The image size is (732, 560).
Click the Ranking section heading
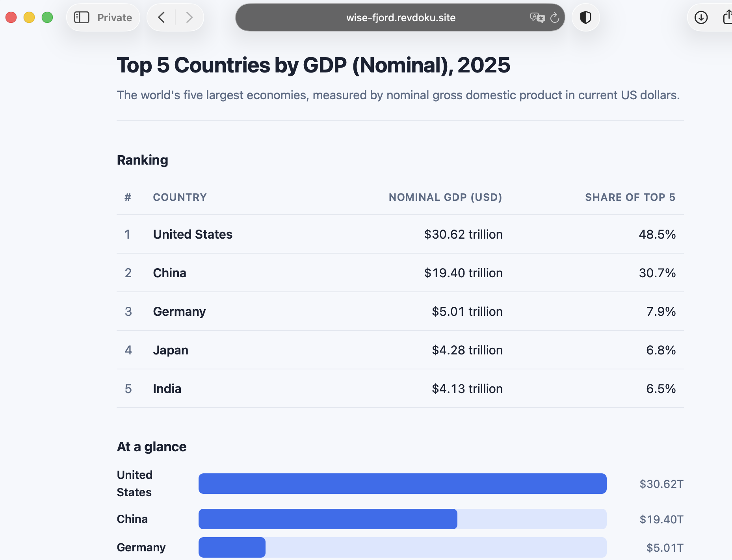pos(143,160)
